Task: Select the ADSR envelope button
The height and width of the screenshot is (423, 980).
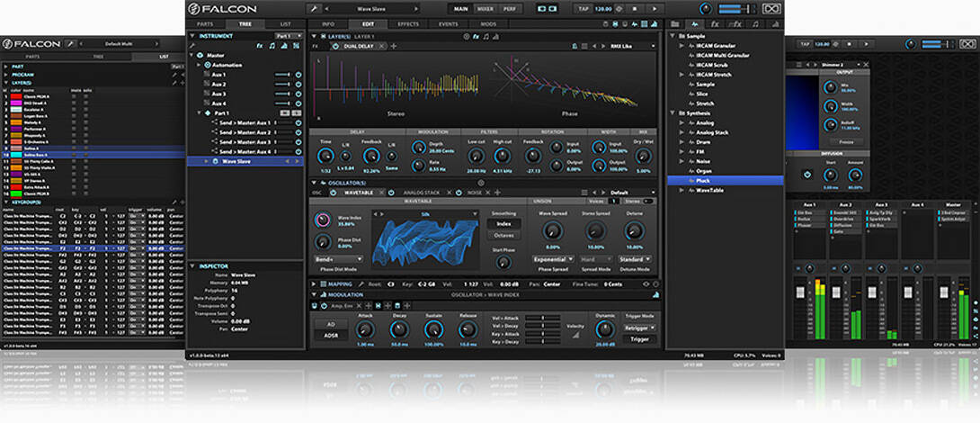Action: point(330,336)
